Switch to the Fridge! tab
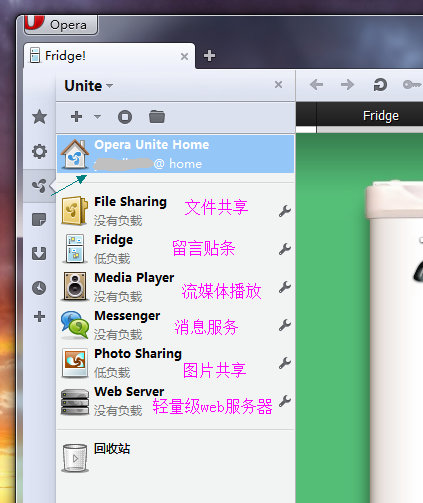 (x=109, y=56)
